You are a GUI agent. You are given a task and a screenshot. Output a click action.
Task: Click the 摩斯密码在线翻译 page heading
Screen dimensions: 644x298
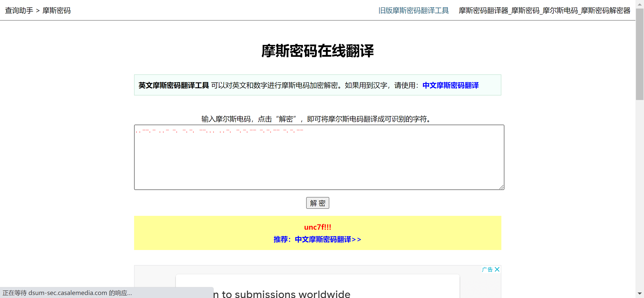coord(317,51)
